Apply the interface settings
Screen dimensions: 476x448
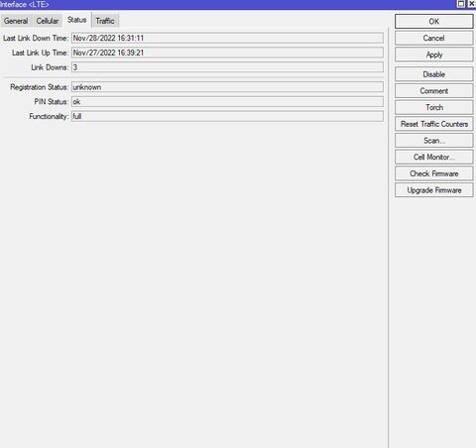(433, 55)
